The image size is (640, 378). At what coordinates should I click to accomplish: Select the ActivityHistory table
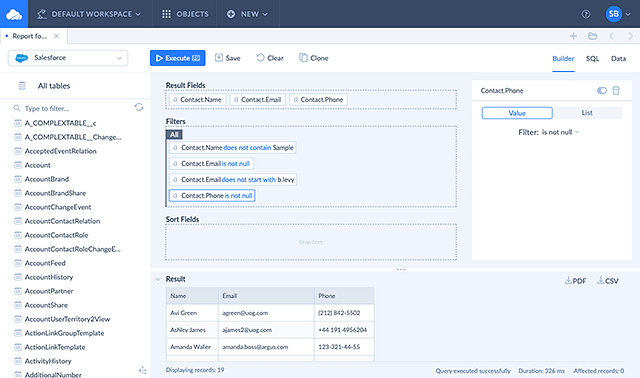click(48, 361)
